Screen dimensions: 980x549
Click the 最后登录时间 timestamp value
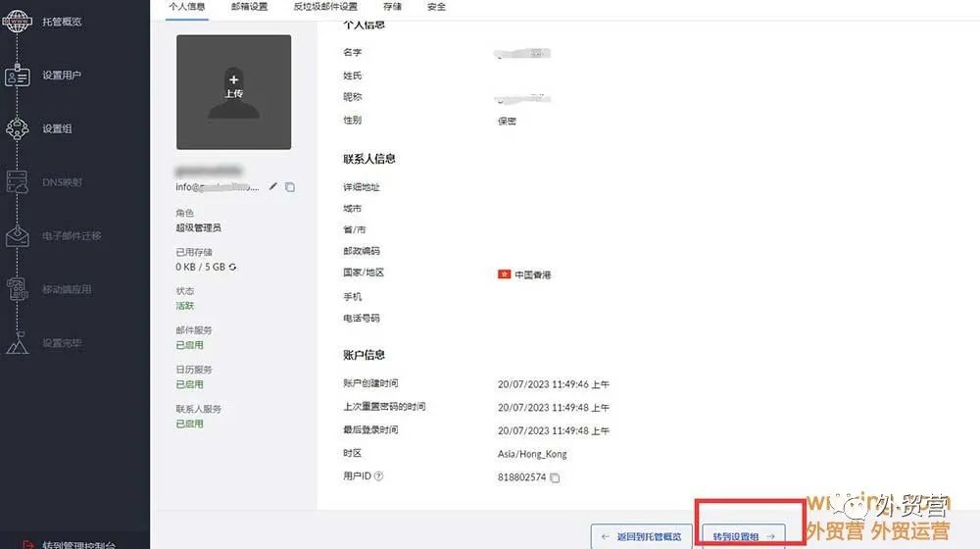pyautogui.click(x=553, y=430)
